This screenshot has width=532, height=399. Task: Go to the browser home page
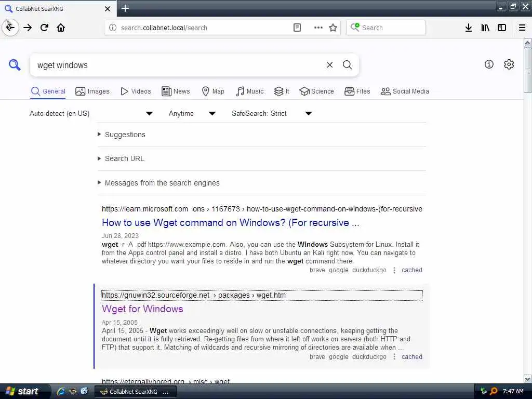[61, 28]
